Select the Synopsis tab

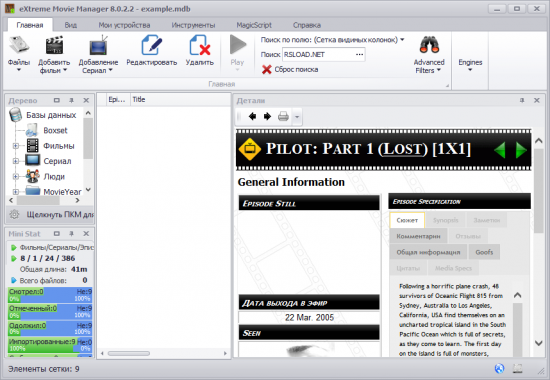coord(445,220)
